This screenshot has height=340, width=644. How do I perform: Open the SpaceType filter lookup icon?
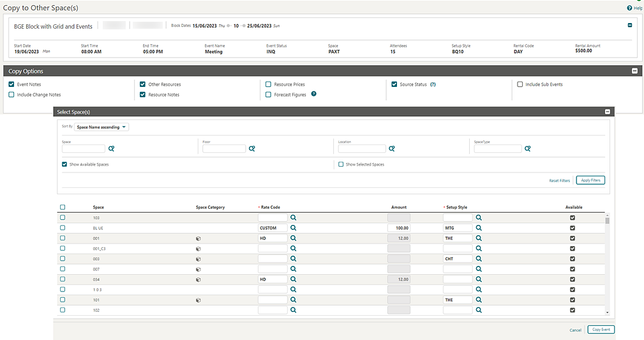pyautogui.click(x=528, y=149)
